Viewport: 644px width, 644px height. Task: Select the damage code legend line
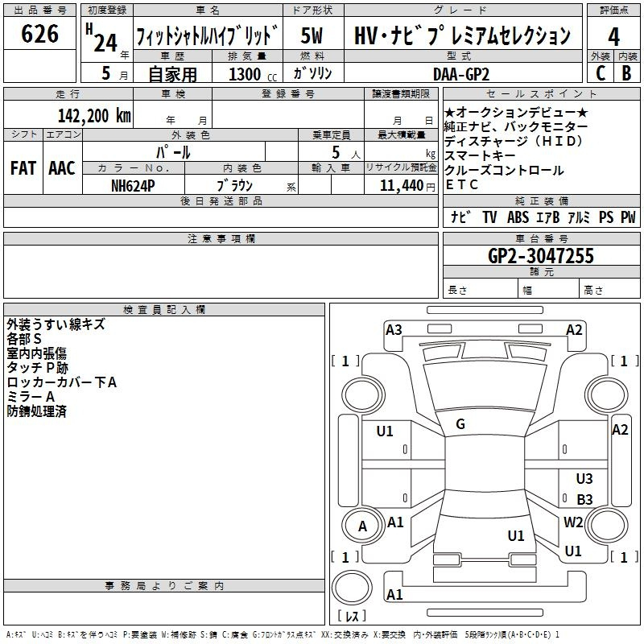283,635
